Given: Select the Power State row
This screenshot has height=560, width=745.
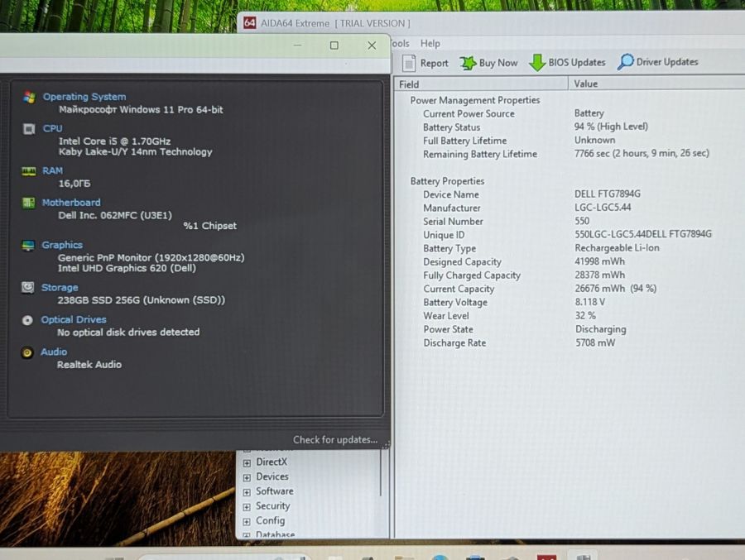Looking at the screenshot, I should point(570,329).
